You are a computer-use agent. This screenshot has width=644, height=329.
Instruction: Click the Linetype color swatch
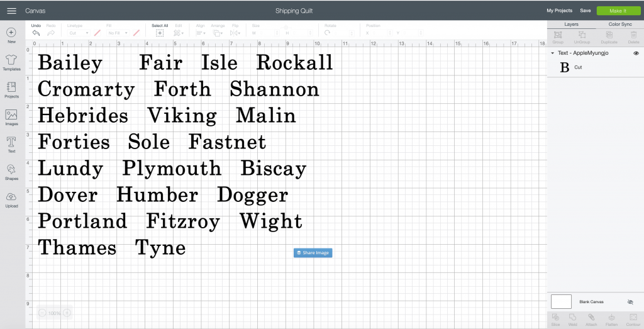pyautogui.click(x=97, y=33)
